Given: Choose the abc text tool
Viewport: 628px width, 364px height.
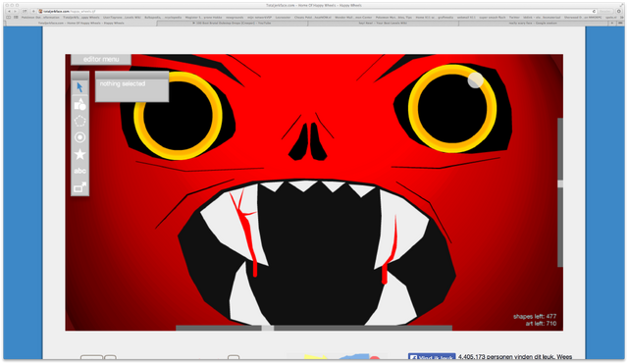Looking at the screenshot, I should 79,171.
